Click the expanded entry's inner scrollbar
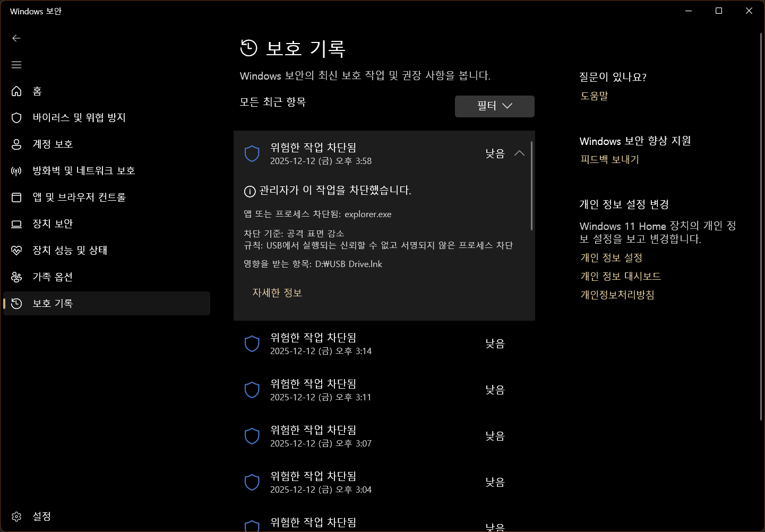 pos(531,186)
